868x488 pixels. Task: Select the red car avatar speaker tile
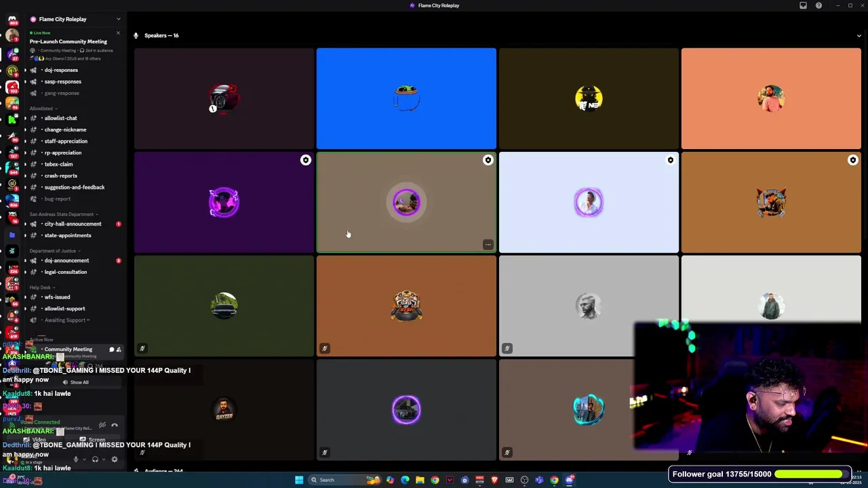click(x=224, y=98)
